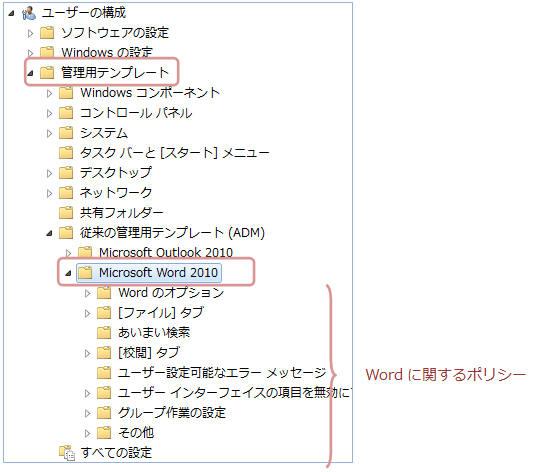This screenshot has width=544, height=472.
Task: Expand the ネットワーク node
Action: 50,193
